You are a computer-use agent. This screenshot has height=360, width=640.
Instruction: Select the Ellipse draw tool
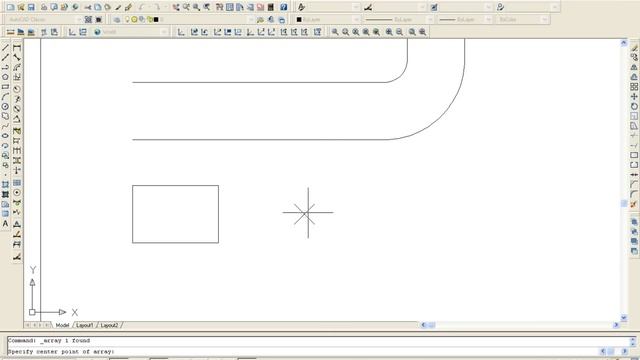tap(5, 136)
